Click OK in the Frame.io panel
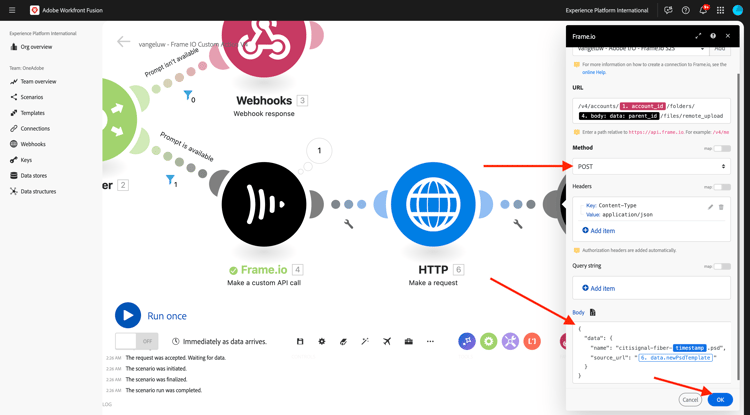This screenshot has height=415, width=750. coord(720,400)
